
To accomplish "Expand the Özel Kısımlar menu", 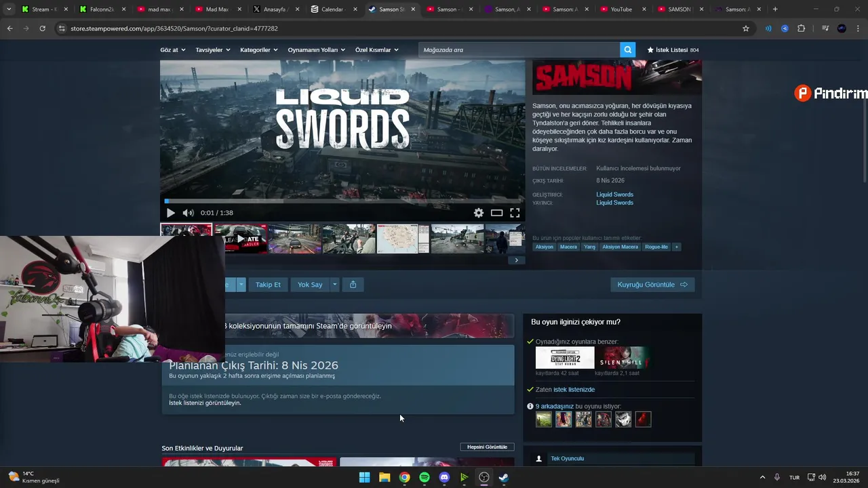I will (377, 50).
